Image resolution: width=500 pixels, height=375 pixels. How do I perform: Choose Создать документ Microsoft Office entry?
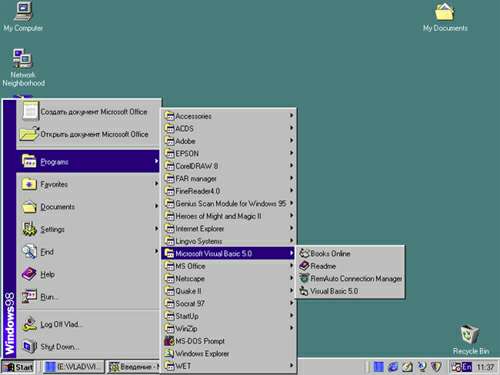[88, 111]
